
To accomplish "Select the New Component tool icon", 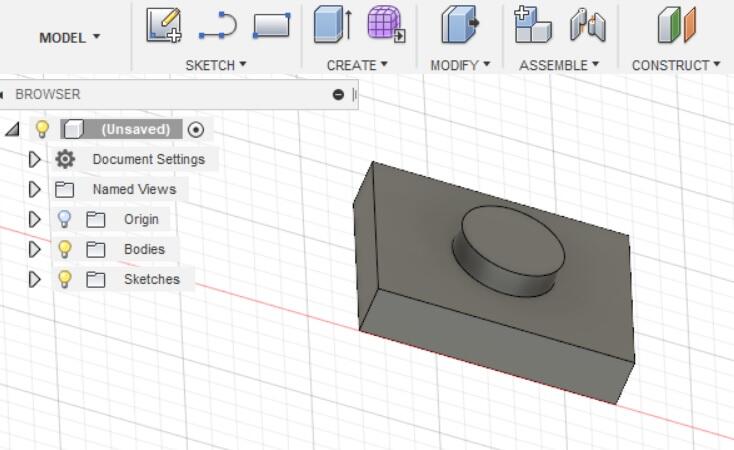I will tap(533, 24).
